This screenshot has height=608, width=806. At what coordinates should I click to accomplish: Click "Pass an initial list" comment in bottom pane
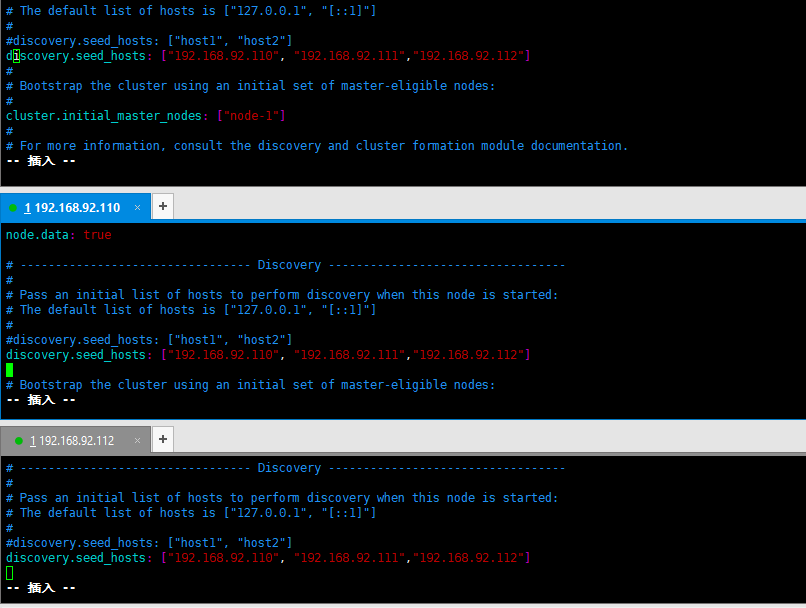pyautogui.click(x=282, y=498)
